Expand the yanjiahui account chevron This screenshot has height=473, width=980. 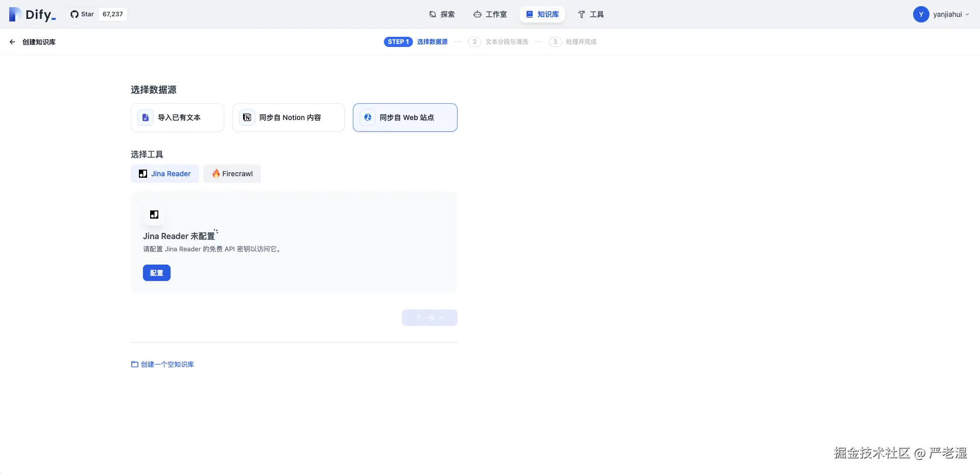[967, 14]
